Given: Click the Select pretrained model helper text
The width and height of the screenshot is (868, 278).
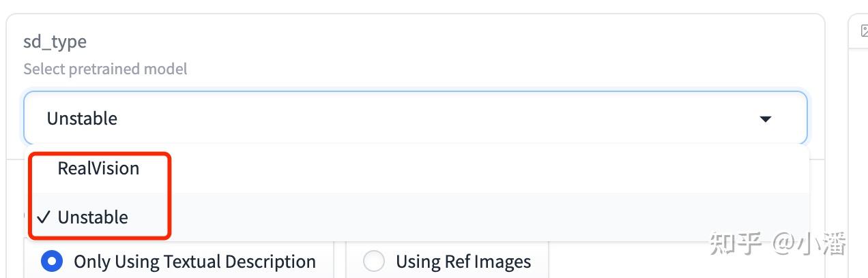Looking at the screenshot, I should coord(105,69).
